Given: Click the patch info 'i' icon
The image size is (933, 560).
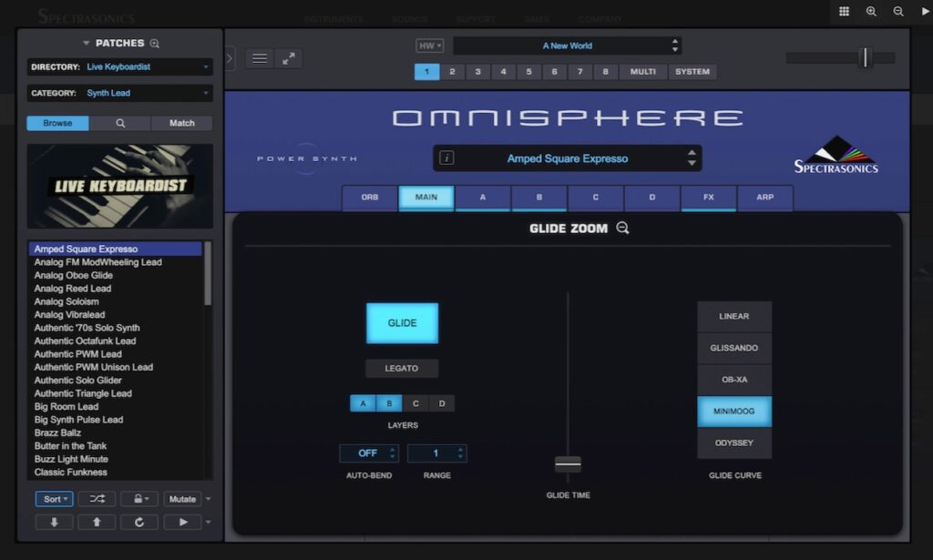Looking at the screenshot, I should pyautogui.click(x=446, y=158).
